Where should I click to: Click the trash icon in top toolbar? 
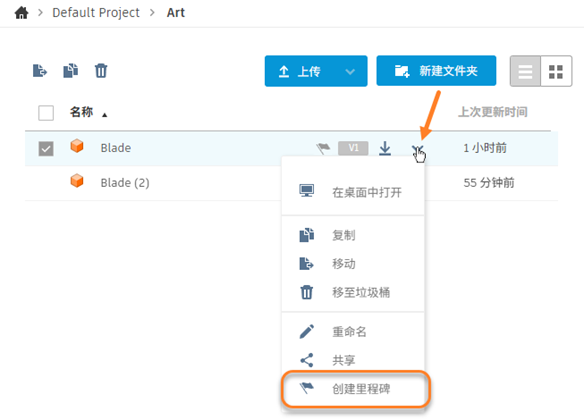coord(101,70)
